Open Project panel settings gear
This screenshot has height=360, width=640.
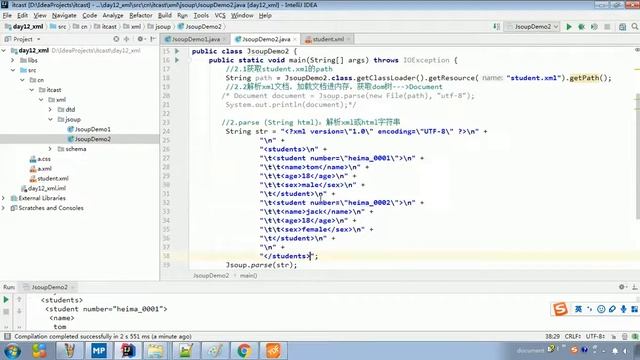coord(140,39)
